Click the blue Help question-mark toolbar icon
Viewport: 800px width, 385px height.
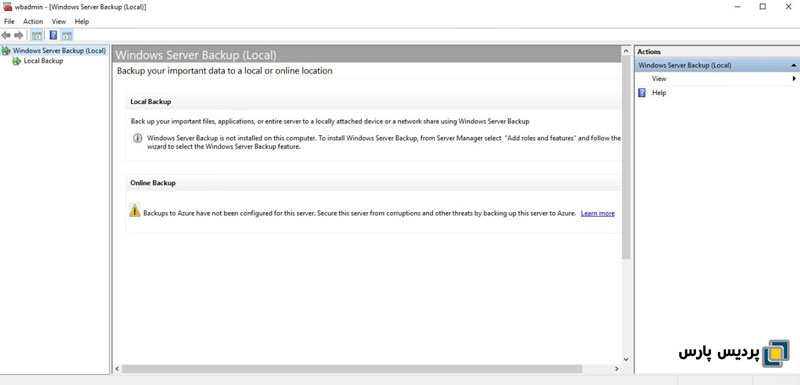point(54,35)
